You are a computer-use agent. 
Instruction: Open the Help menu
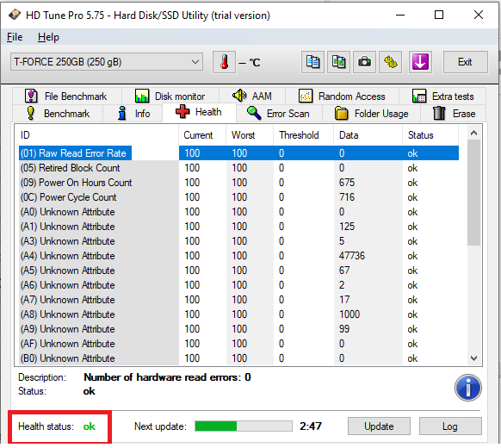tap(48, 37)
